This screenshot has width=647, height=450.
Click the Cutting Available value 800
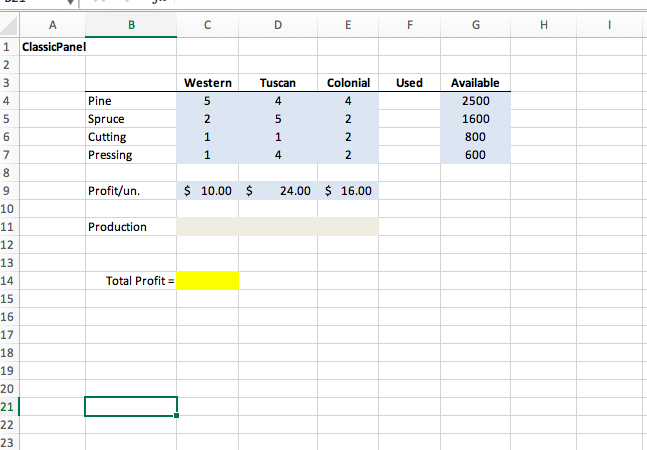[x=475, y=137]
